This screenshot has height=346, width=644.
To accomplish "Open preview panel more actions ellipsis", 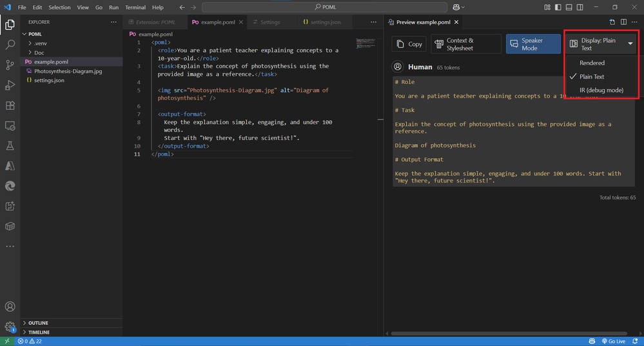I will click(x=634, y=22).
